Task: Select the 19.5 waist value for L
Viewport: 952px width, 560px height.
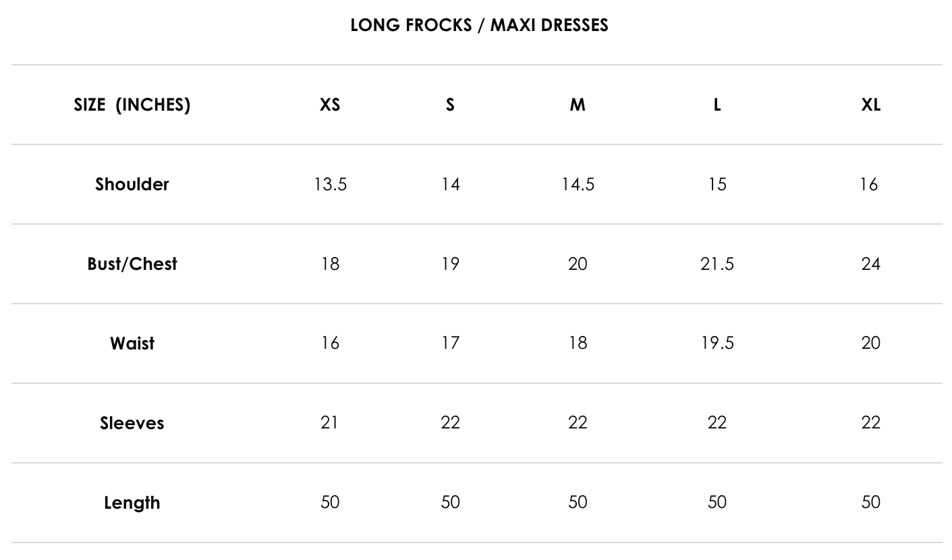Action: [x=717, y=343]
